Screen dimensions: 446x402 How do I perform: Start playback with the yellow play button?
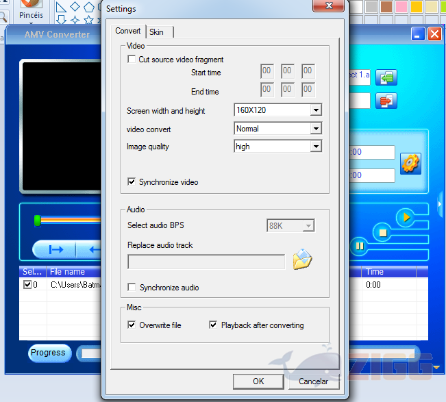[x=406, y=218]
